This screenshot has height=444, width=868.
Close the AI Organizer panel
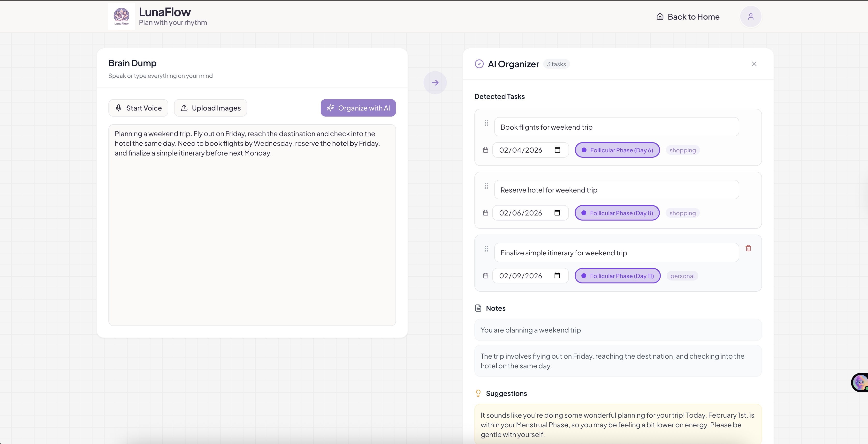pyautogui.click(x=754, y=64)
